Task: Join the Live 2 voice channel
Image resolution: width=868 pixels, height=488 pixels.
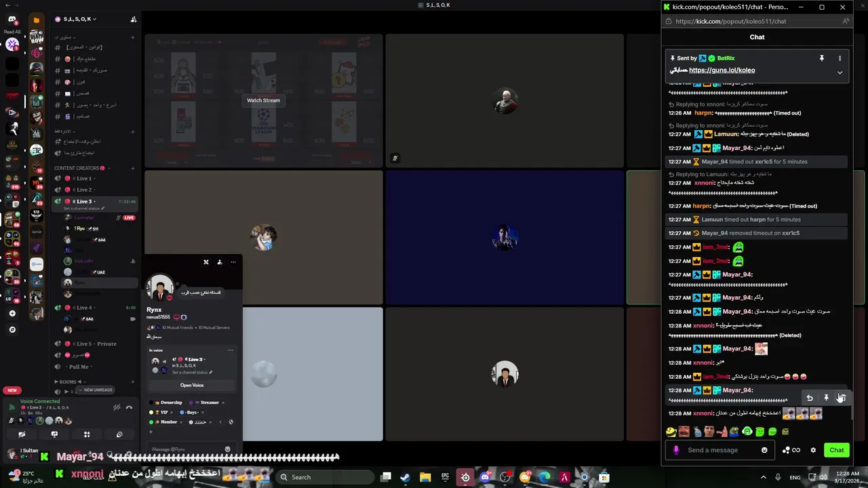Action: tap(95, 190)
